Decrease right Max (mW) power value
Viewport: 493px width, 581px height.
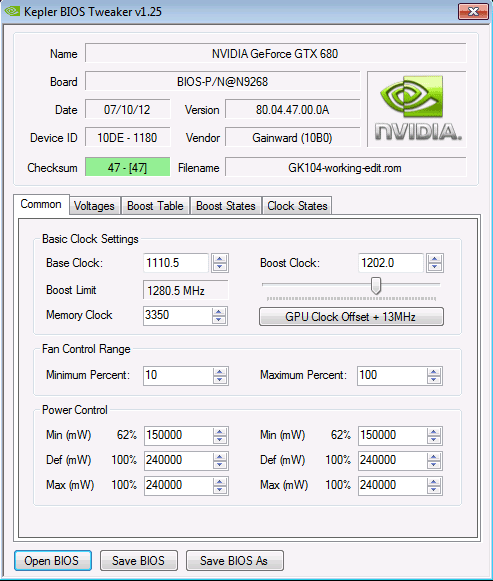(434, 489)
